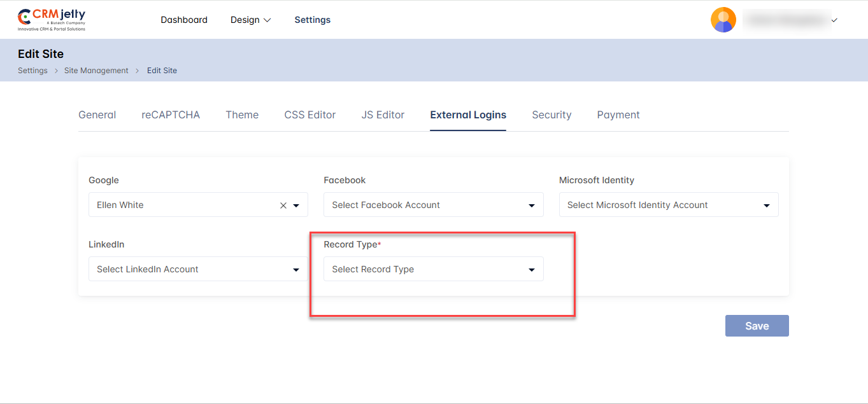
Task: Click the Edit Site page heading
Action: (41, 54)
